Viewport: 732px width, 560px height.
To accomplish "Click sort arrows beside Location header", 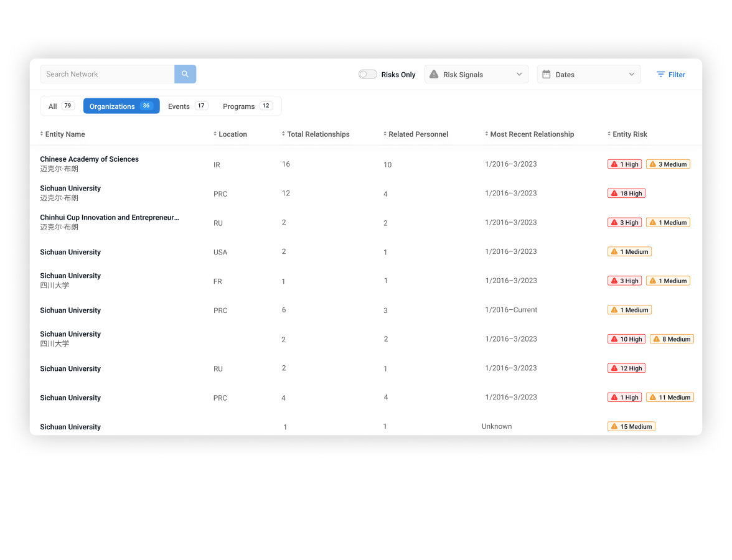I will pyautogui.click(x=215, y=134).
